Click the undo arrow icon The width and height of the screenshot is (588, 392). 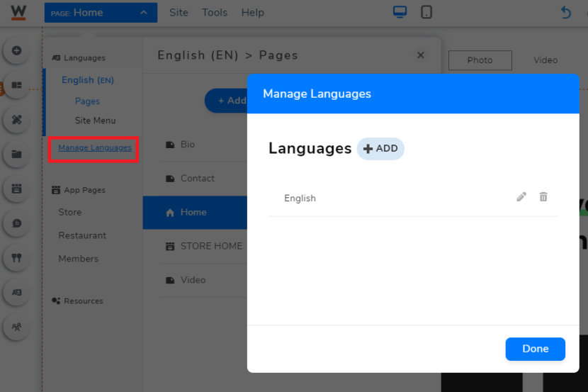click(x=565, y=12)
